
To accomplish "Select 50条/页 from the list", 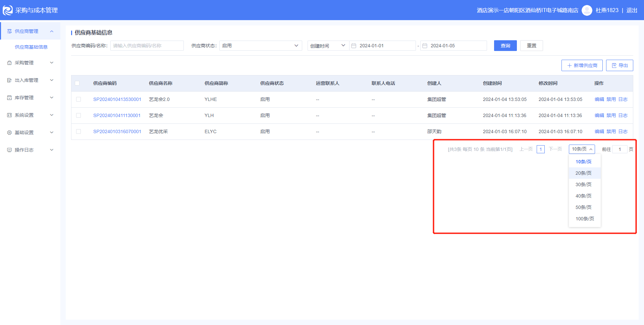I will [x=584, y=207].
